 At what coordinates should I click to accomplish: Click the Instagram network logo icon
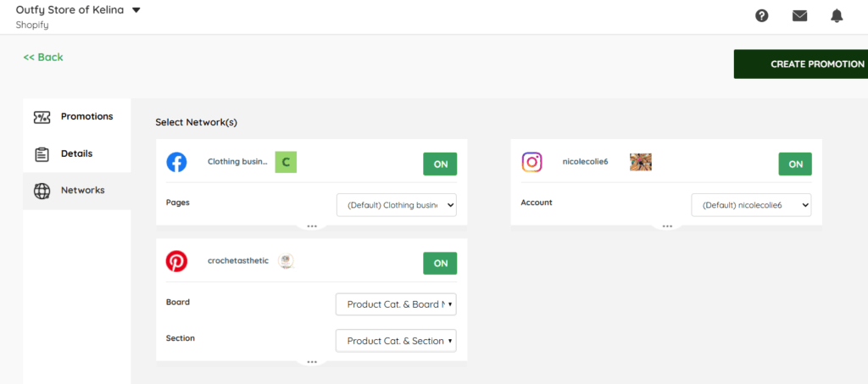click(531, 162)
